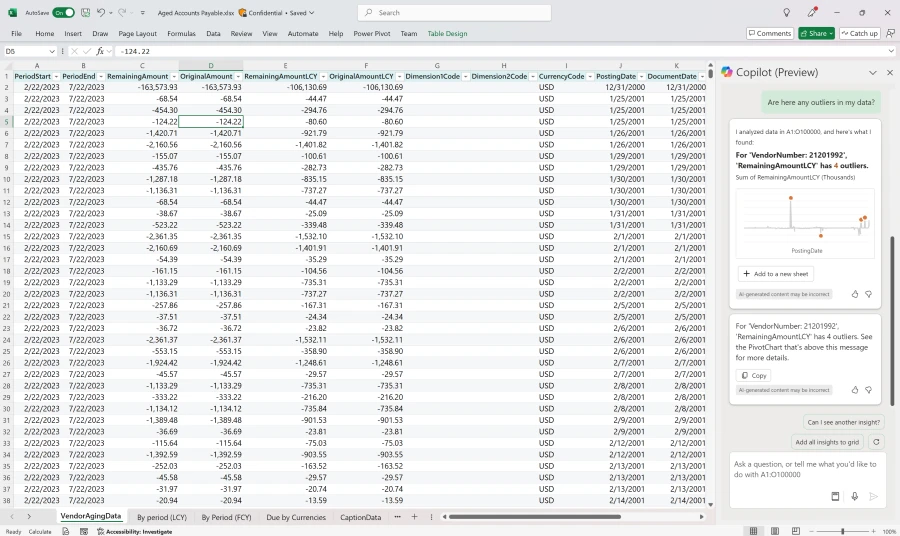Click 'Can I see another insight?' suggestion
The width and height of the screenshot is (900, 536).
(843, 422)
